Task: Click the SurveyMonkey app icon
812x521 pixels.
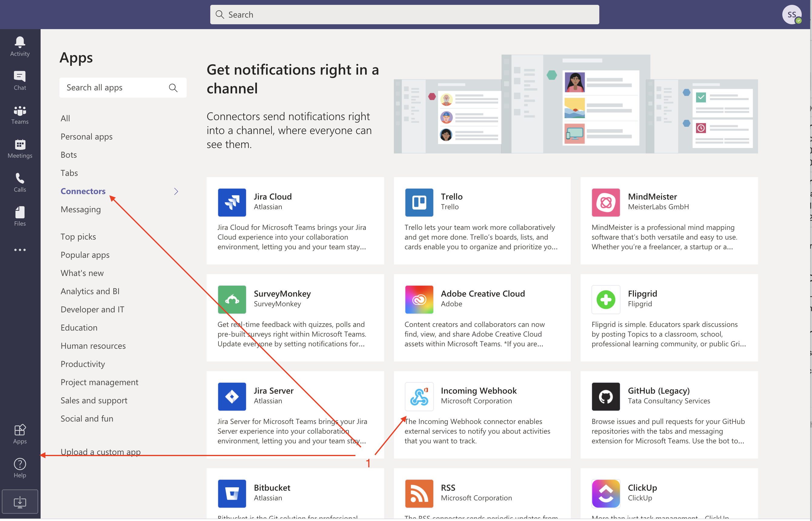Action: 232,299
